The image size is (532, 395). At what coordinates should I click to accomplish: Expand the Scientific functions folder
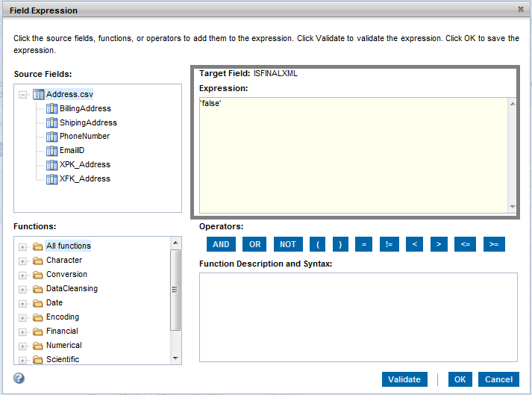pos(22,361)
